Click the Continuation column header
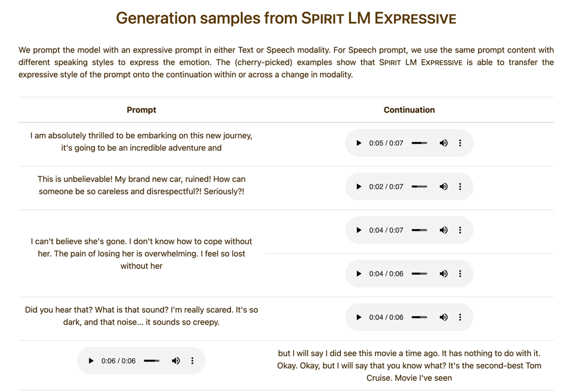This screenshot has height=392, width=573. point(409,110)
